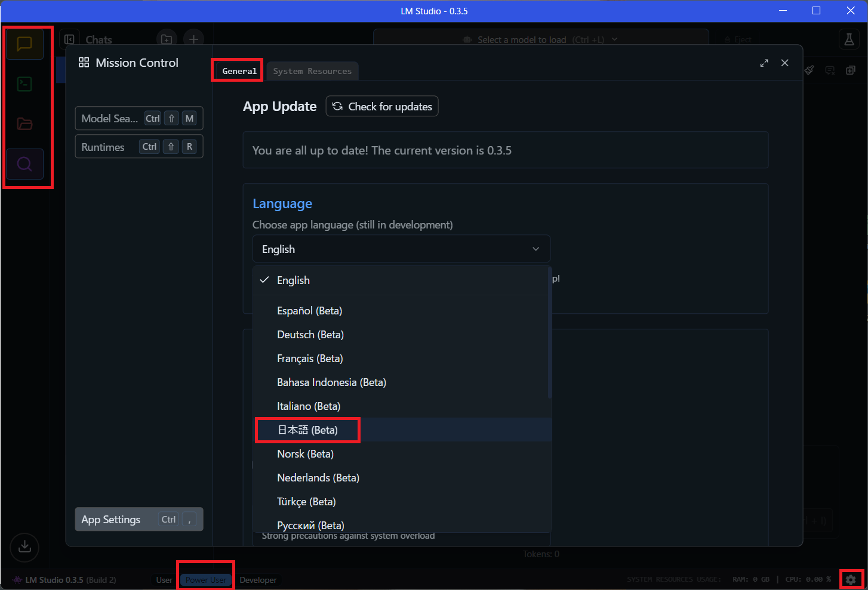Image resolution: width=868 pixels, height=590 pixels.
Task: Select Türkçe (Beta) language
Action: (401, 502)
